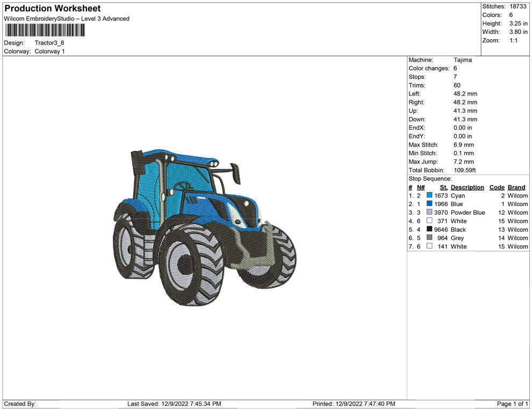Click the Description column header
Viewport: 532px width, 409px height.
(467, 187)
